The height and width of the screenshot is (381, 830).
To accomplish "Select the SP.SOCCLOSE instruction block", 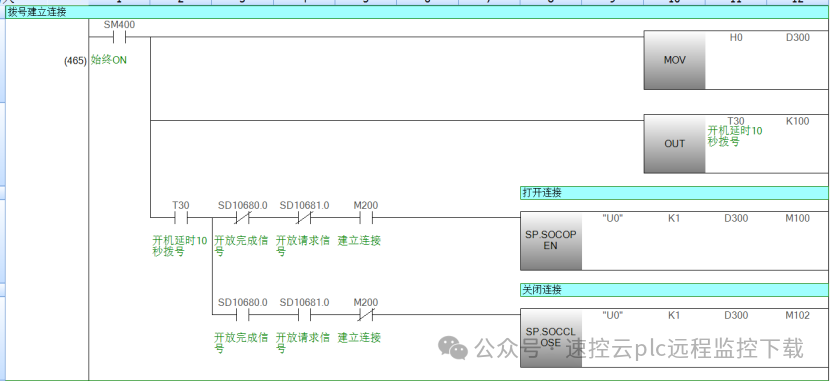I will click(551, 338).
